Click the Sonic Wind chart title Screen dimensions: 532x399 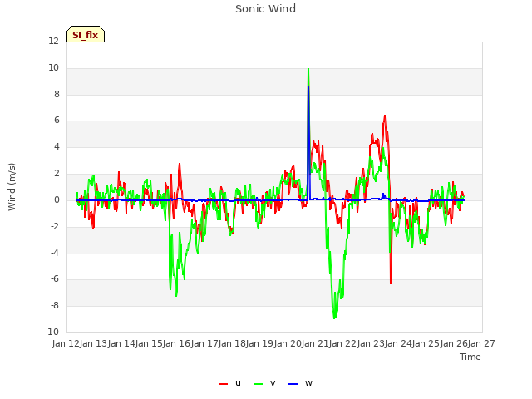coord(266,9)
